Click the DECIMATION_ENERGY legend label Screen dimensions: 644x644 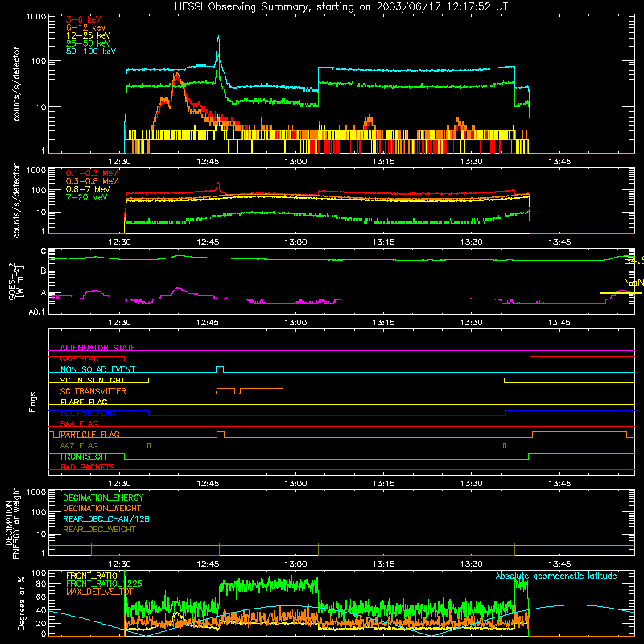pos(103,497)
